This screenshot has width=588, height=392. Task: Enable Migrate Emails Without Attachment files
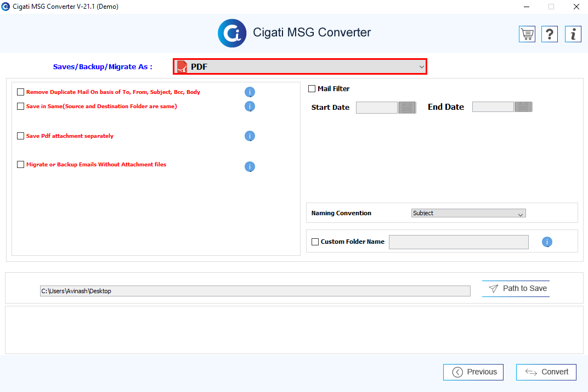[21, 165]
